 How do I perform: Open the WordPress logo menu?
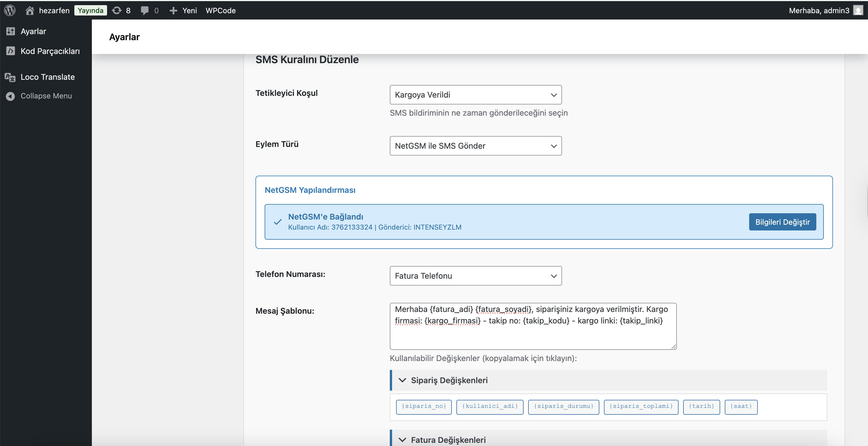[10, 10]
